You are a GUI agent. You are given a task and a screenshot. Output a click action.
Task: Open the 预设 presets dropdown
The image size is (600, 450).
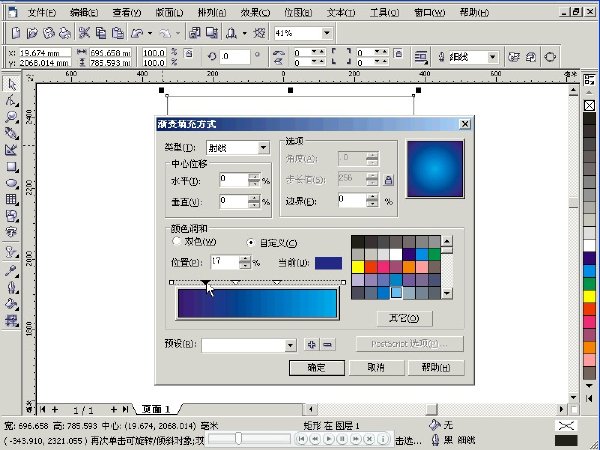[290, 346]
